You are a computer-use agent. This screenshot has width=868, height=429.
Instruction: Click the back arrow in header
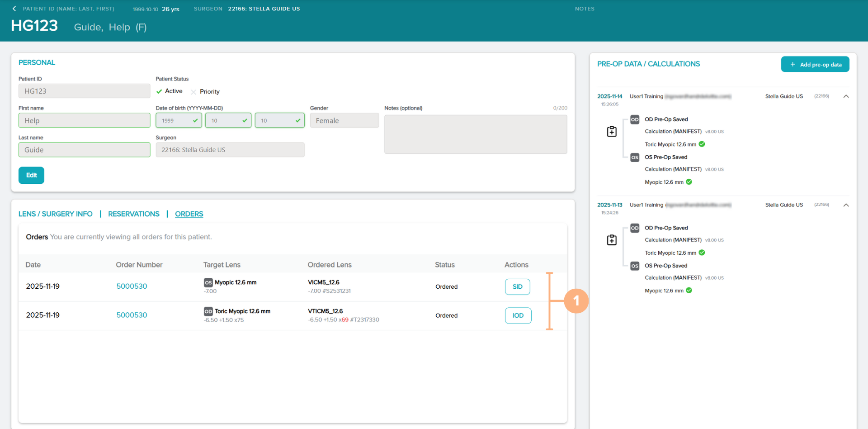[x=14, y=9]
